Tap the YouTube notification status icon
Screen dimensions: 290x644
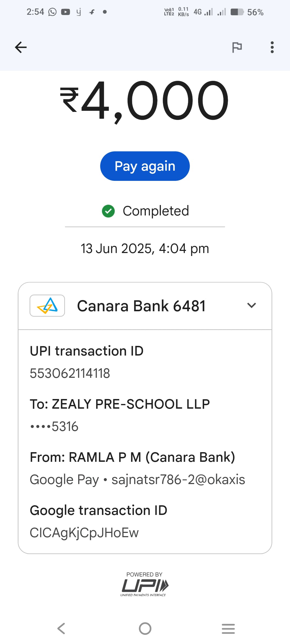(x=66, y=12)
